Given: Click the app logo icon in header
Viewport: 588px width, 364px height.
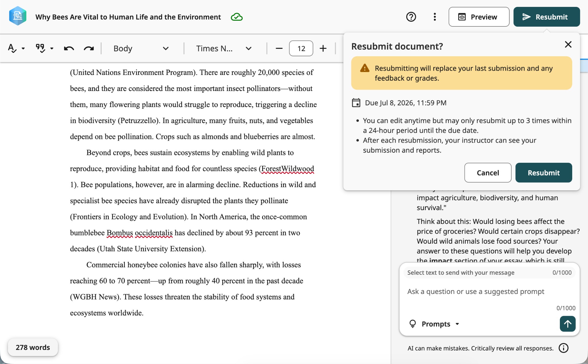Looking at the screenshot, I should pos(18,16).
